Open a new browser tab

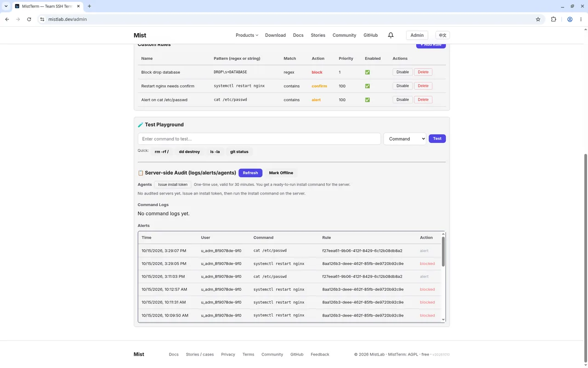(x=89, y=6)
